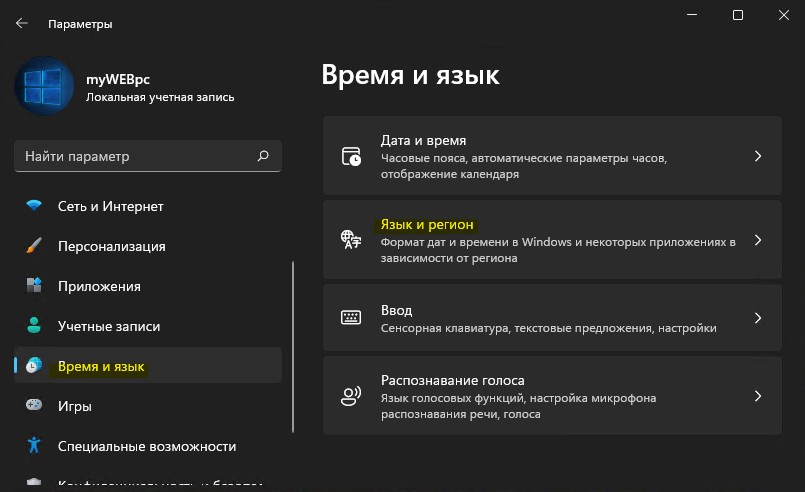Select "Время и язык" in the sidebar

click(148, 365)
